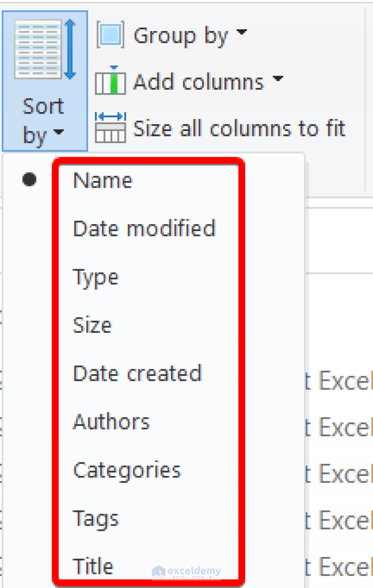This screenshot has width=373, height=588.
Task: Choose Authors in the sort menu
Action: [x=111, y=421]
